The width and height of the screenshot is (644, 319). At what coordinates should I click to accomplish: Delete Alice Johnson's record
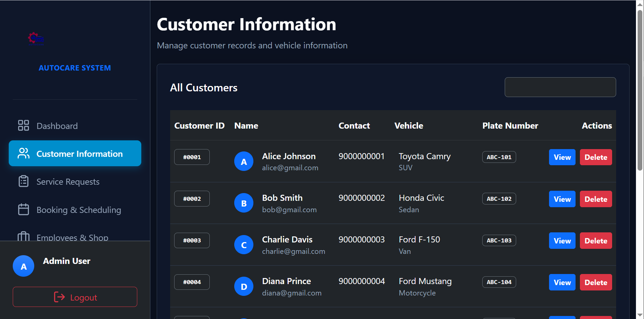(x=596, y=157)
